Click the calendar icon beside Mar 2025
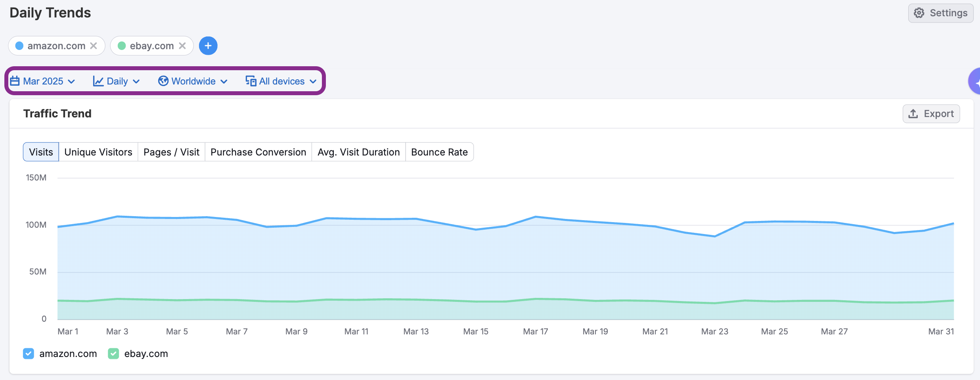The image size is (980, 380). tap(15, 81)
